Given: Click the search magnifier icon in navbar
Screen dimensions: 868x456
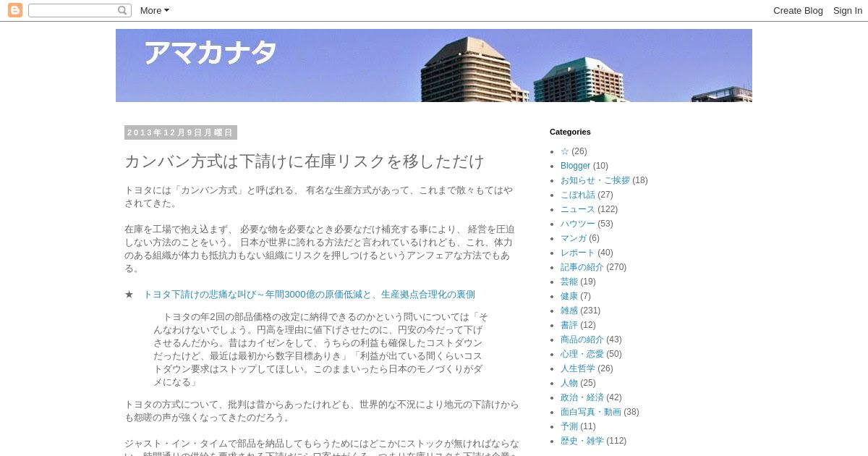Looking at the screenshot, I should (122, 10).
